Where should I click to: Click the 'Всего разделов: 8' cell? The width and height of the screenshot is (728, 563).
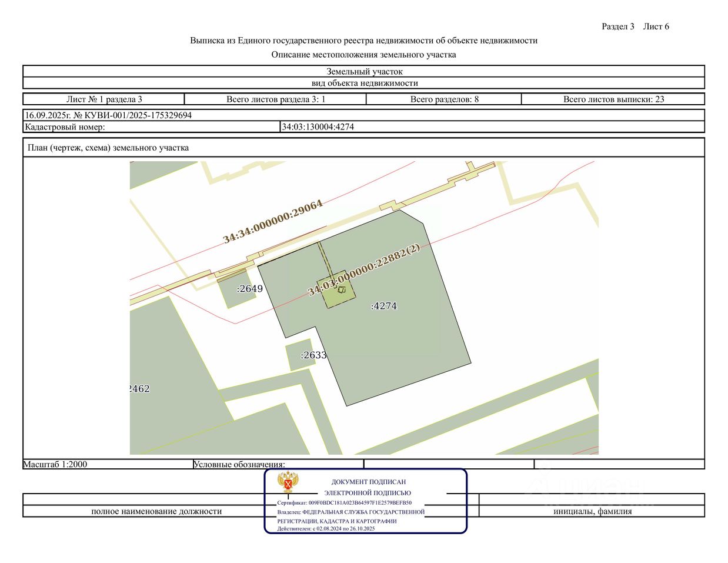click(x=444, y=99)
